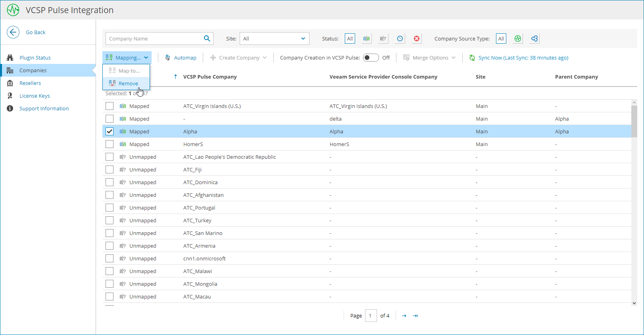Click mapped status icon in Alpha row
The width and height of the screenshot is (644, 335).
pos(123,131)
